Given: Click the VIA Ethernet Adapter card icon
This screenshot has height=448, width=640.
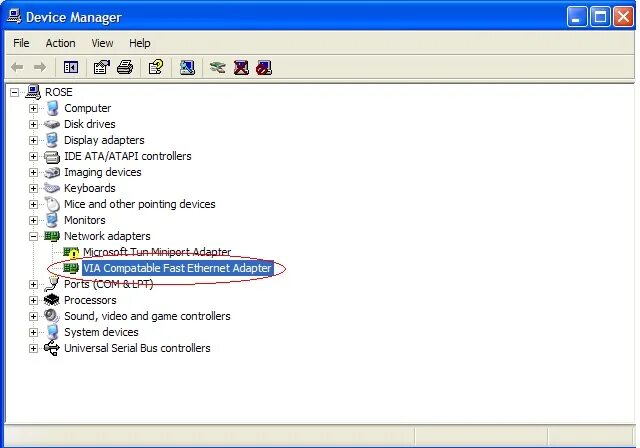Looking at the screenshot, I should click(71, 268).
